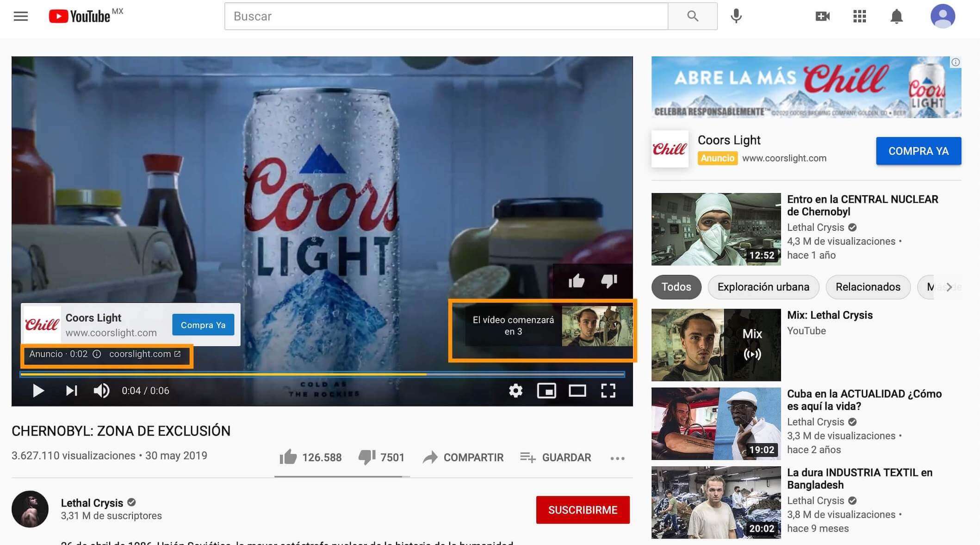980x545 pixels.
Task: Open the user account avatar menu
Action: coord(943,16)
